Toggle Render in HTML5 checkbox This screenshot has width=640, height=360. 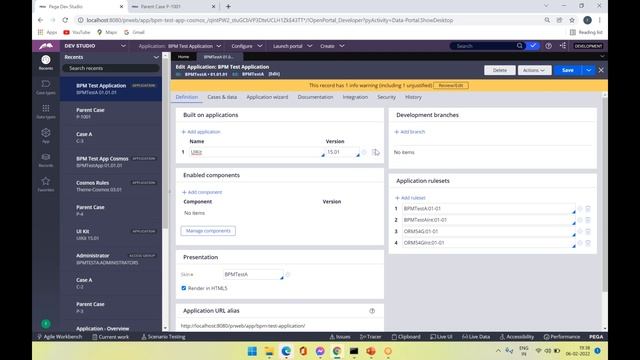tap(184, 288)
